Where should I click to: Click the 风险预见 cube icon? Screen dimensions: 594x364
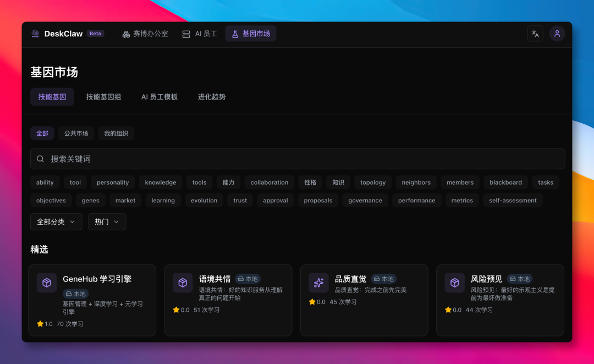[455, 283]
